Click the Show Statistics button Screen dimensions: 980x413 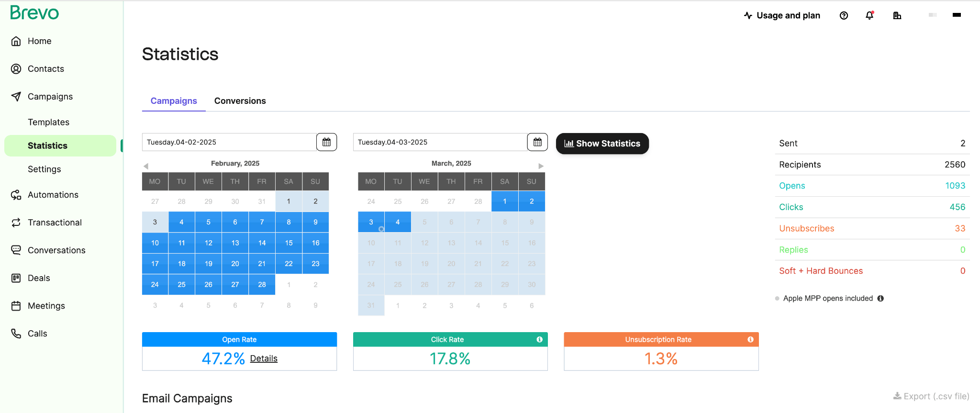[x=602, y=144]
